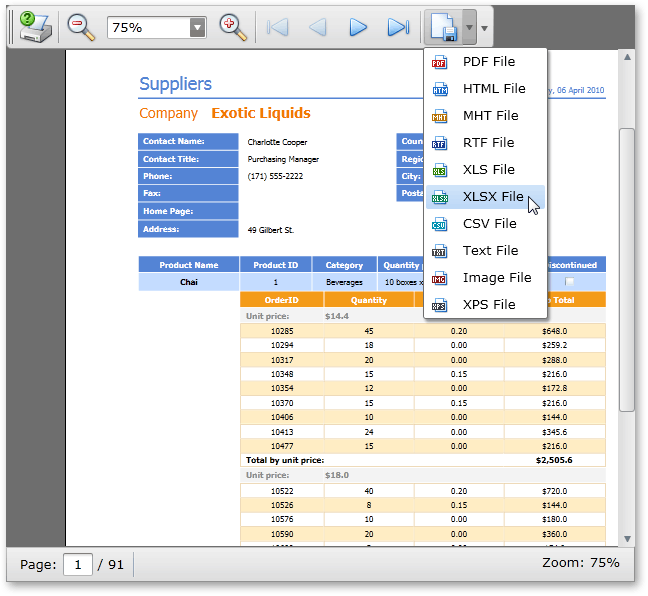Select HTML File export format

click(493, 89)
